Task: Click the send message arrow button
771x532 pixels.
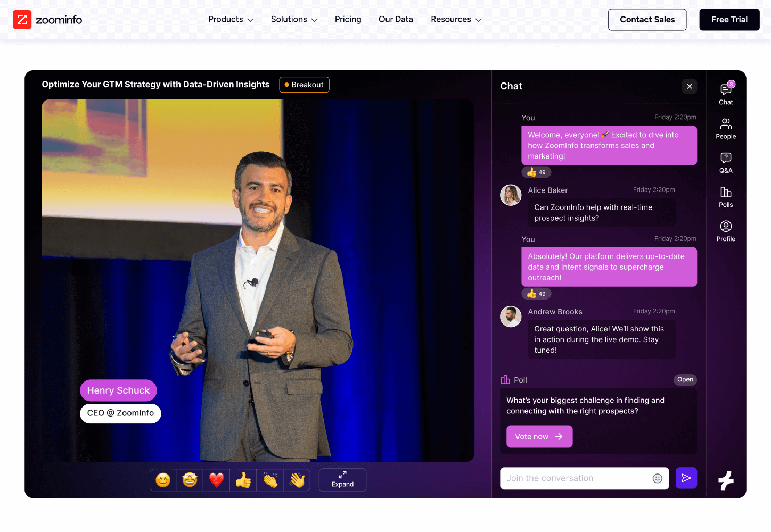Action: click(x=686, y=478)
